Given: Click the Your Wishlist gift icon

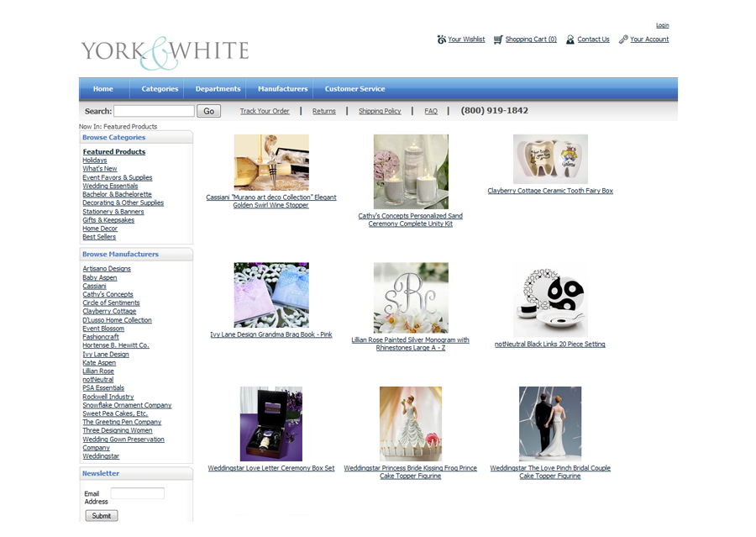Looking at the screenshot, I should click(x=441, y=39).
